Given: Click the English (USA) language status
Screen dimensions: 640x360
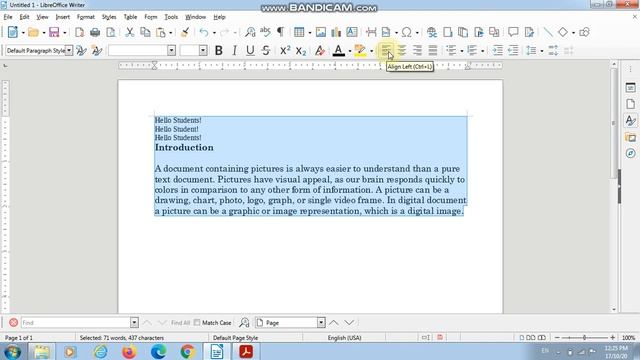Looking at the screenshot, I should (x=344, y=338).
